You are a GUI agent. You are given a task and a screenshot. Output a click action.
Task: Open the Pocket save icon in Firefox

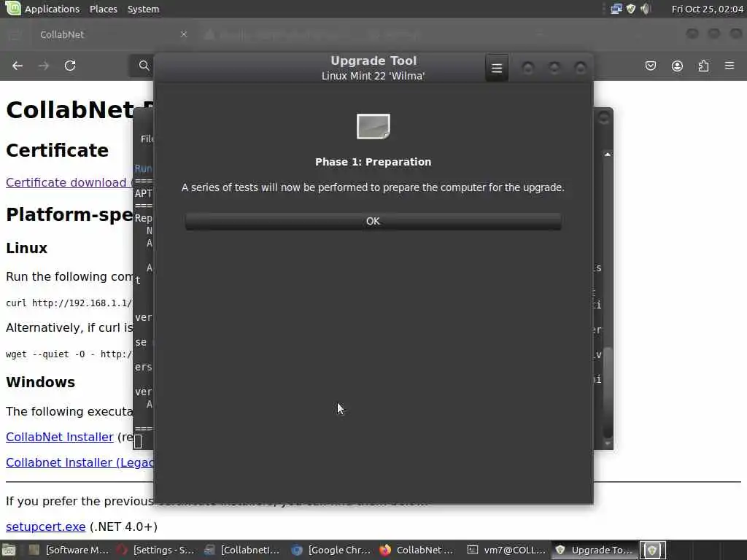pos(650,66)
